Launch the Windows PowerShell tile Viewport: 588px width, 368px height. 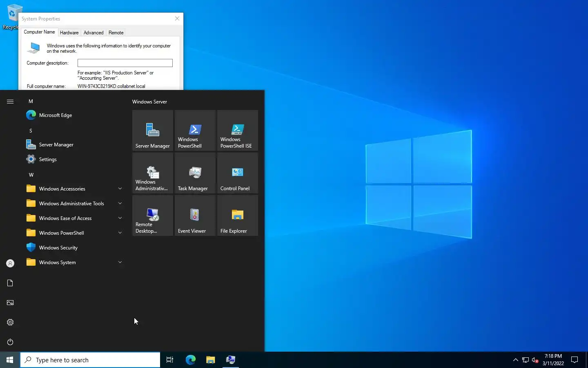coord(195,130)
